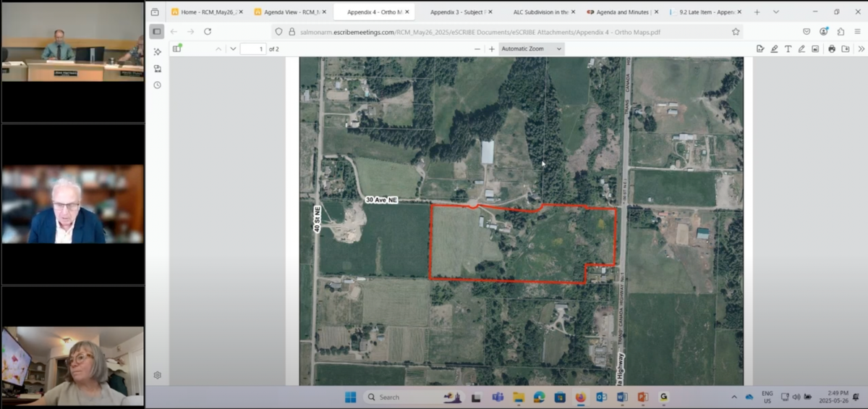Open the OneDrive cloud tray icon
Image resolution: width=868 pixels, height=409 pixels.
tap(749, 397)
